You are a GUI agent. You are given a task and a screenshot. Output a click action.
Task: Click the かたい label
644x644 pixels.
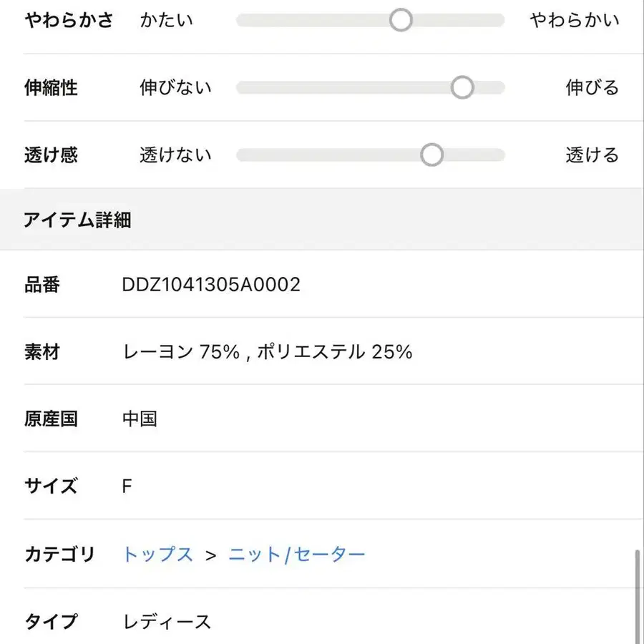coord(167,20)
